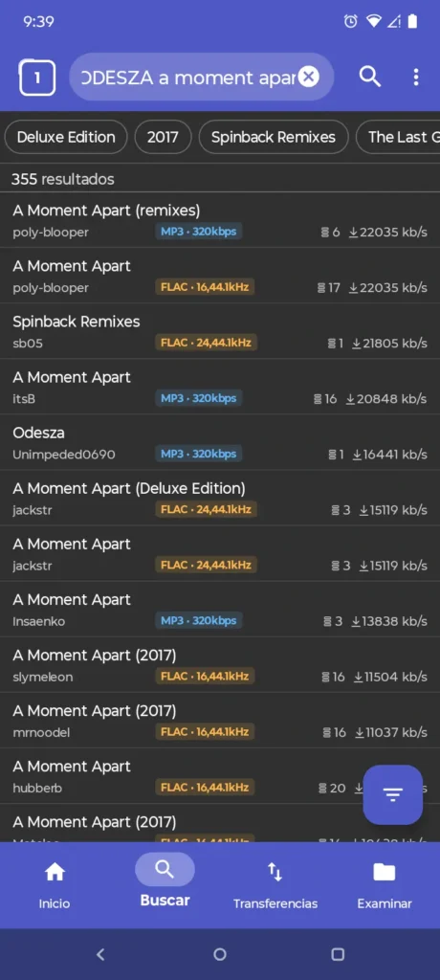Open the three-dot overflow menu
The height and width of the screenshot is (980, 440).
click(x=416, y=77)
